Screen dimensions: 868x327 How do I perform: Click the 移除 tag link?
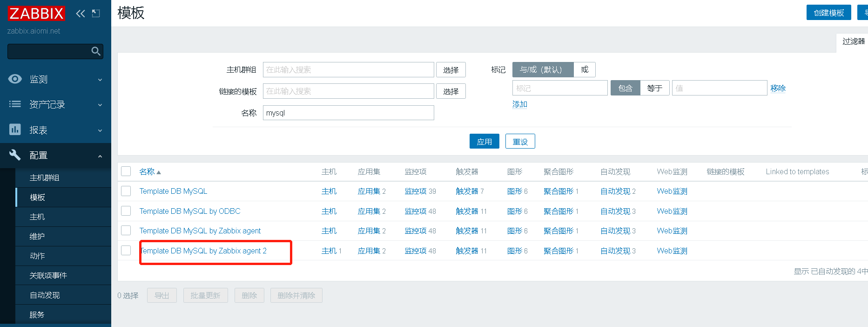tap(778, 88)
